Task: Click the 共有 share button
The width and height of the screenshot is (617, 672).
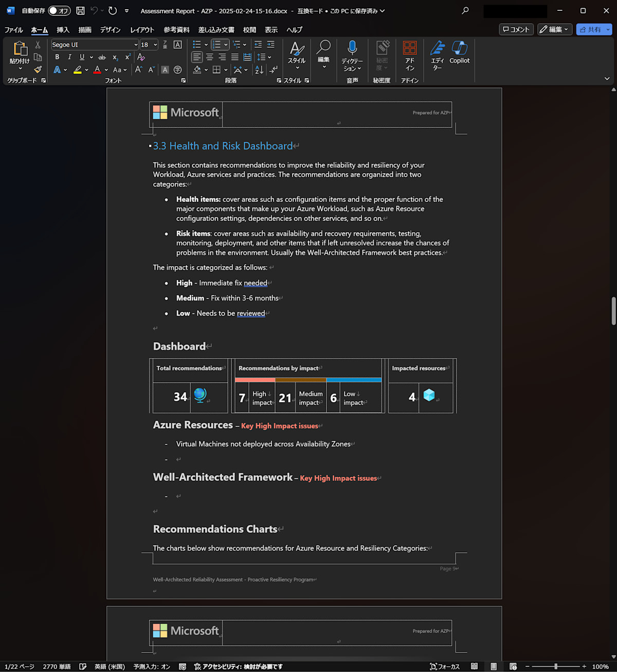Action: tap(590, 29)
